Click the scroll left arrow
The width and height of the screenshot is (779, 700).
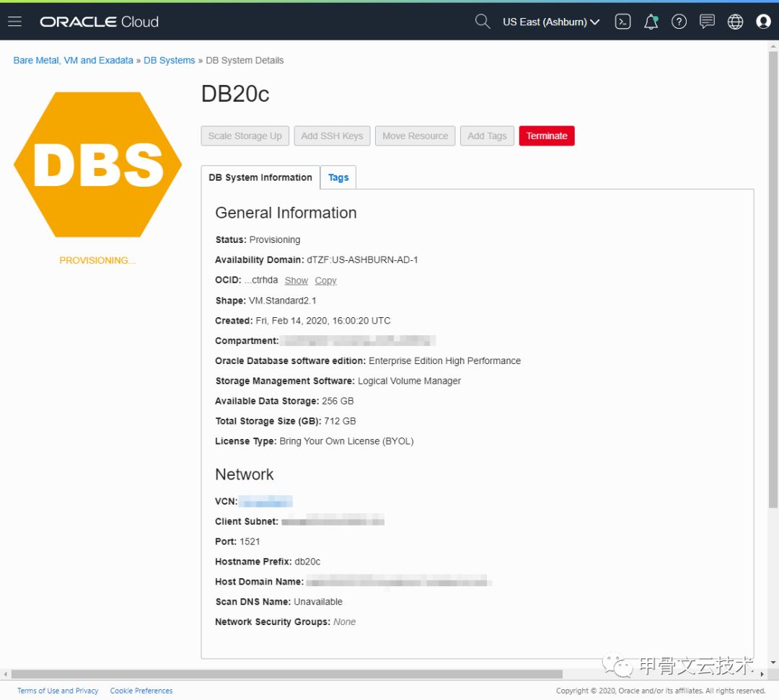click(6, 674)
